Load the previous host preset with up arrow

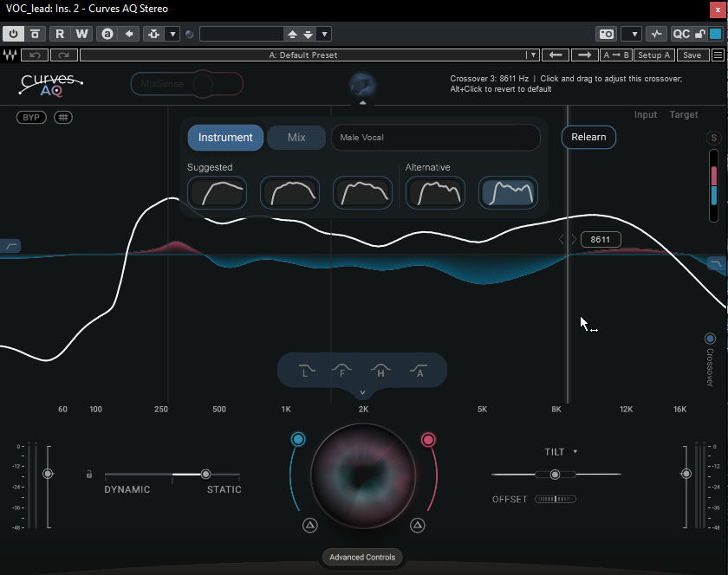(x=292, y=34)
